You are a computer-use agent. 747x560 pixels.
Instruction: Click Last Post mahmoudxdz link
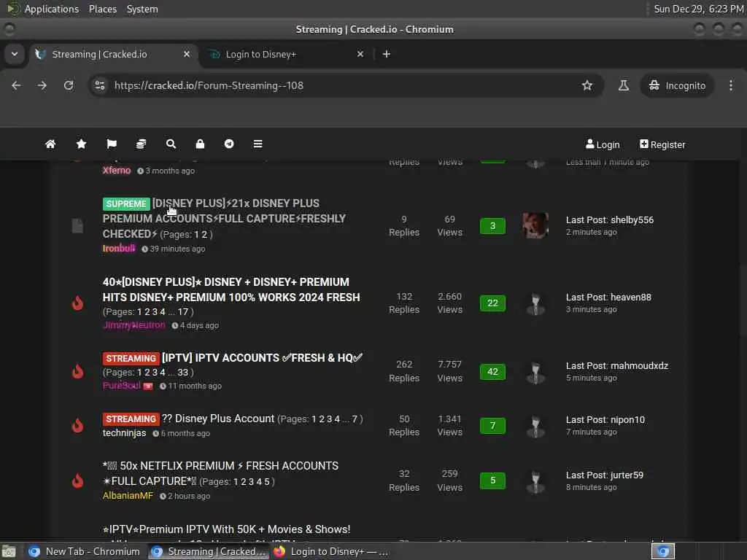(617, 365)
